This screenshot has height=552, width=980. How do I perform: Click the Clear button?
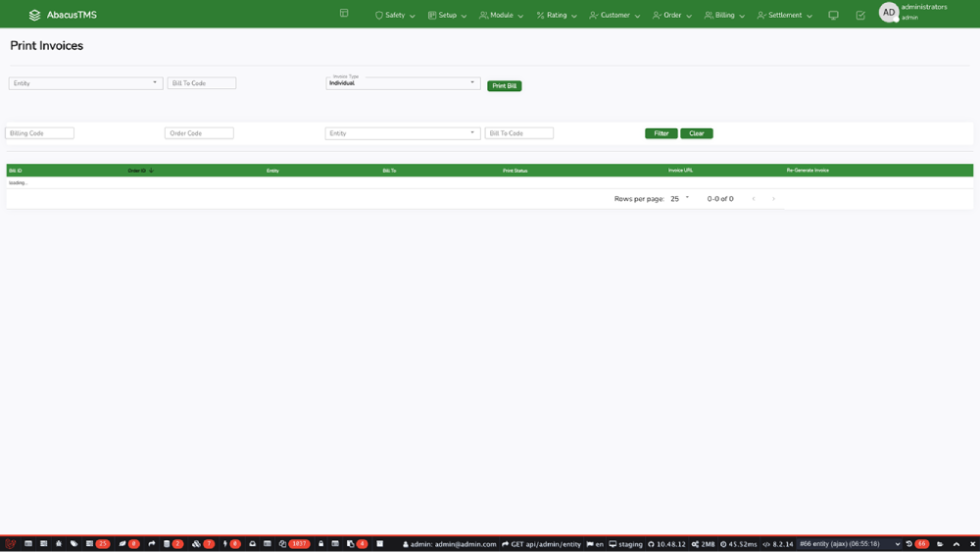pyautogui.click(x=696, y=133)
